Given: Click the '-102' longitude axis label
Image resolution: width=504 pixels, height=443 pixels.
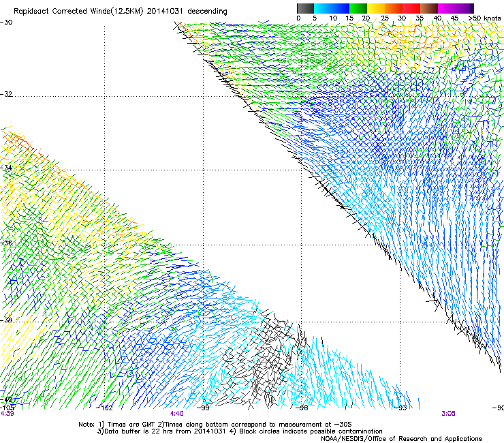Looking at the screenshot, I should point(105,408).
